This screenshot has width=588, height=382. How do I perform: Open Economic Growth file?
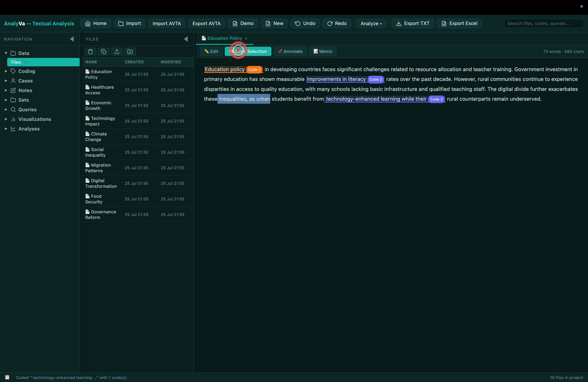(x=138, y=105)
